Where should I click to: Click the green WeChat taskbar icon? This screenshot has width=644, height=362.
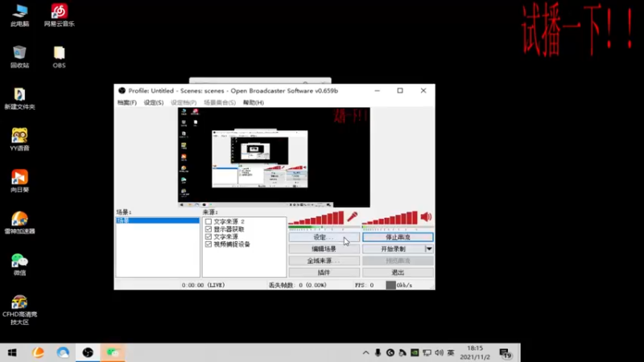coord(113,352)
